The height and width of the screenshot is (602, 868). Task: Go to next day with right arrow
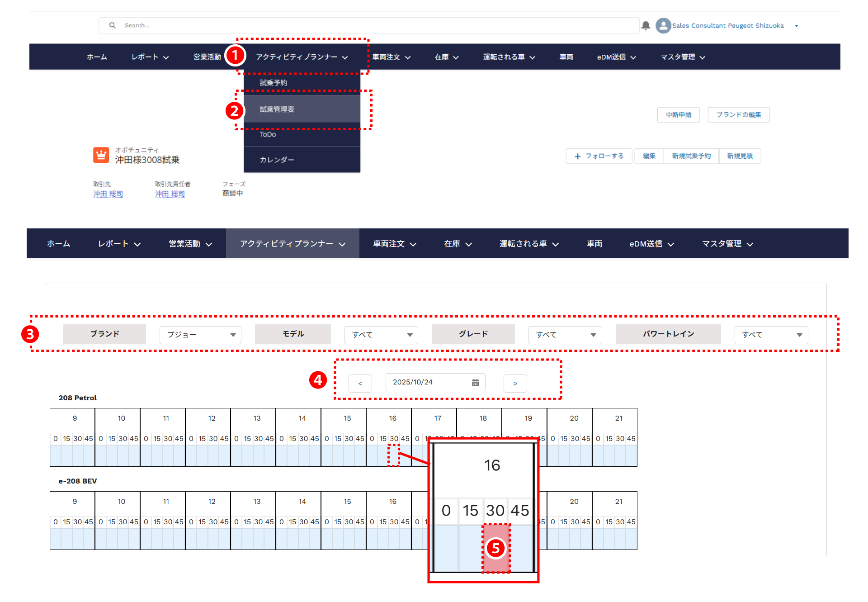515,384
